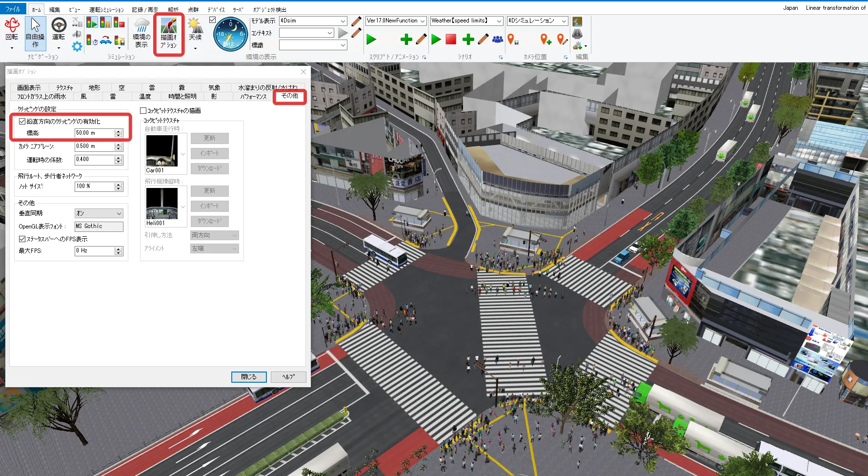Click the save camera position pin icon
868x476 pixels.
click(x=512, y=40)
